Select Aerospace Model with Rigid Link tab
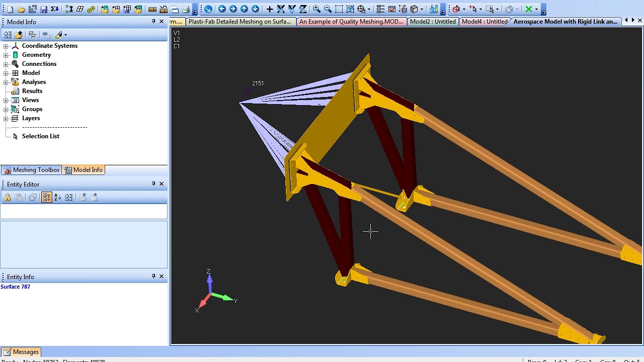 (566, 22)
